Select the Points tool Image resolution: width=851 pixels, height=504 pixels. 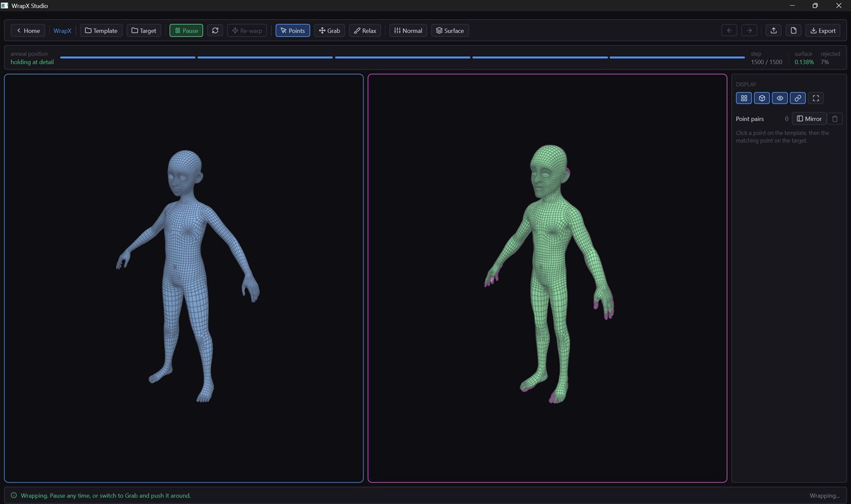pos(293,31)
